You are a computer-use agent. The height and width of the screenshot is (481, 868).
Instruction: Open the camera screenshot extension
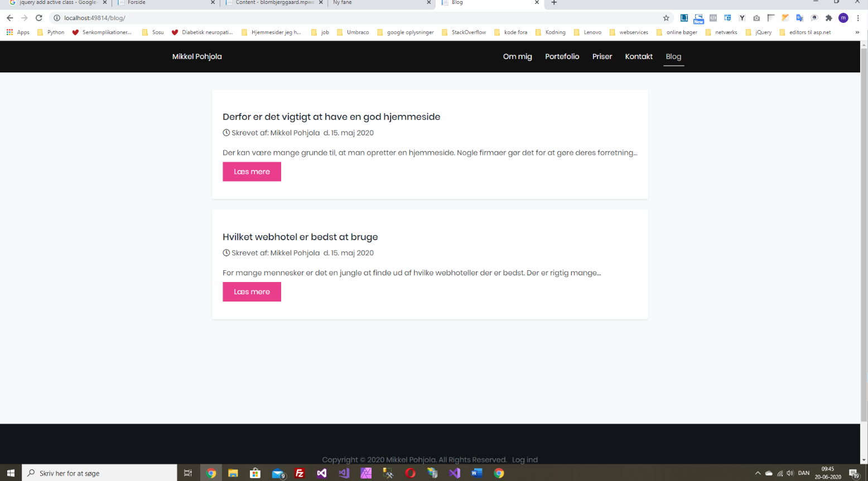coord(756,18)
